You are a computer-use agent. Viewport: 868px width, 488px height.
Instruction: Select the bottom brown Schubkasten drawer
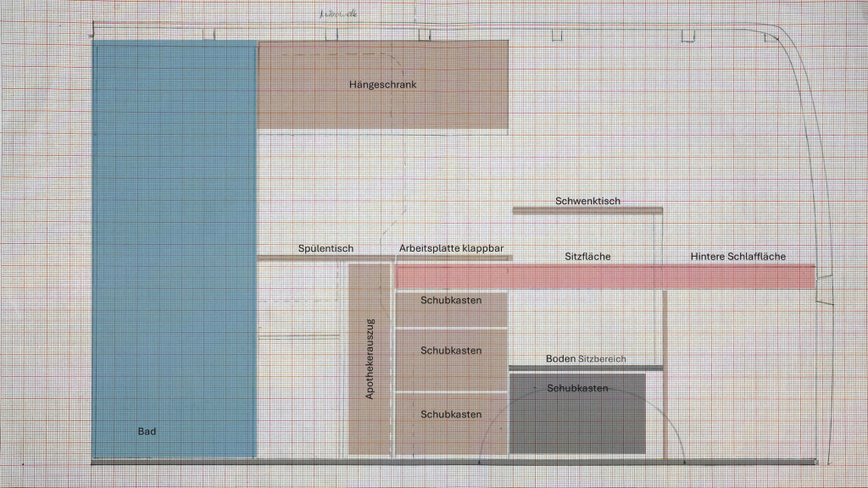click(451, 424)
